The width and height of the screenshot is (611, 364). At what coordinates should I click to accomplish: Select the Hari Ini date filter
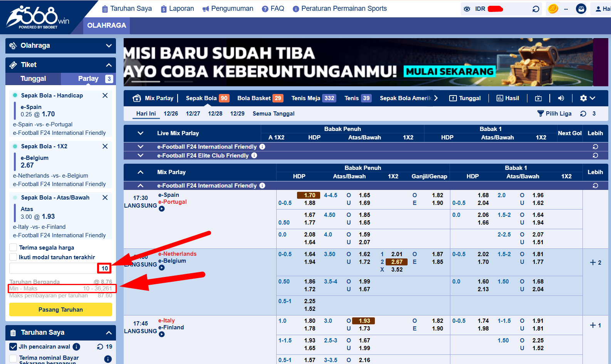[146, 114]
